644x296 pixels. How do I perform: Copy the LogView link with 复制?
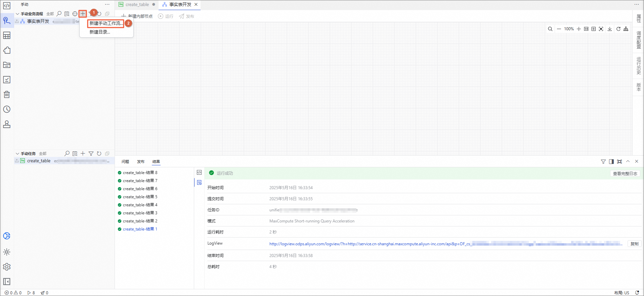pos(634,244)
